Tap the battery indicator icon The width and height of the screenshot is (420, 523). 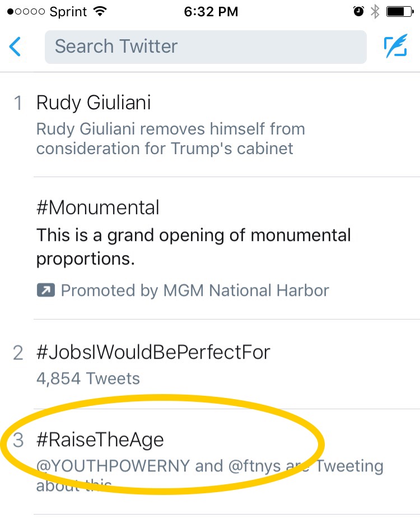point(399,12)
